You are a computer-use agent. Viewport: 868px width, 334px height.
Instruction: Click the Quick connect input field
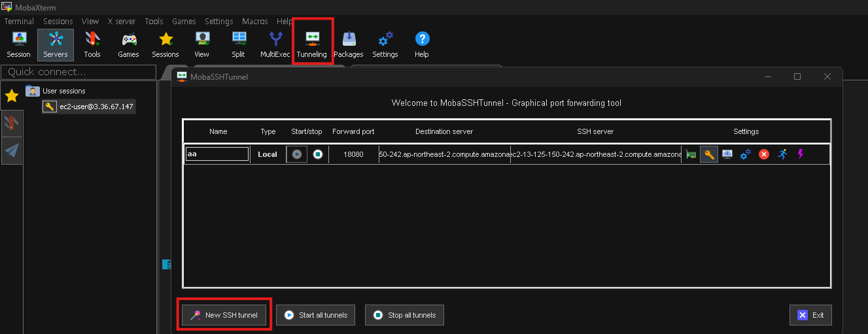coord(78,72)
